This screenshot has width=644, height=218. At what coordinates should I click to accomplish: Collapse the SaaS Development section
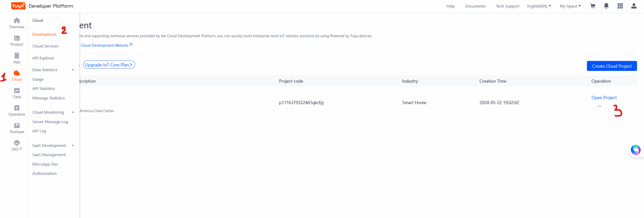point(73,145)
